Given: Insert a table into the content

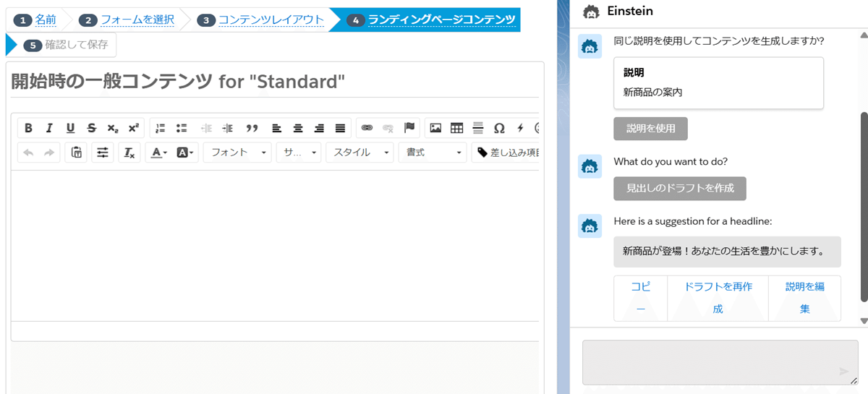Looking at the screenshot, I should (x=456, y=128).
